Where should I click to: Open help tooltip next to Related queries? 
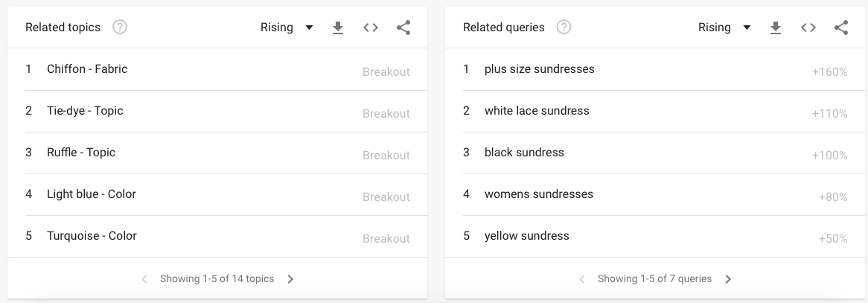click(x=564, y=27)
